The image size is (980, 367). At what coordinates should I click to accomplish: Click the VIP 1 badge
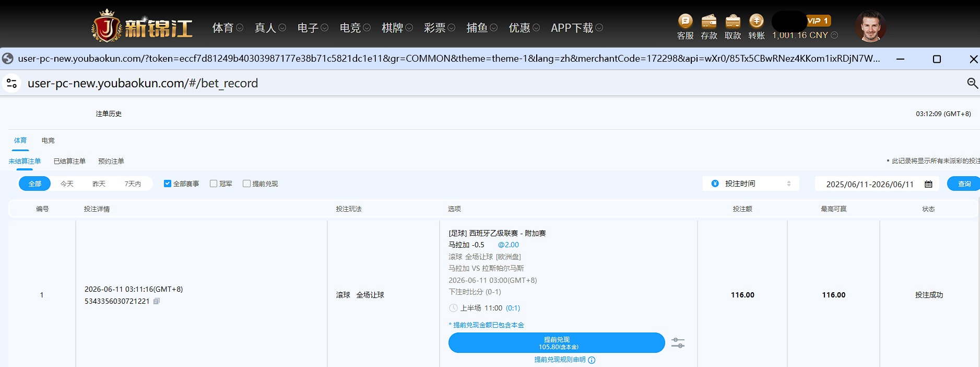pyautogui.click(x=818, y=21)
